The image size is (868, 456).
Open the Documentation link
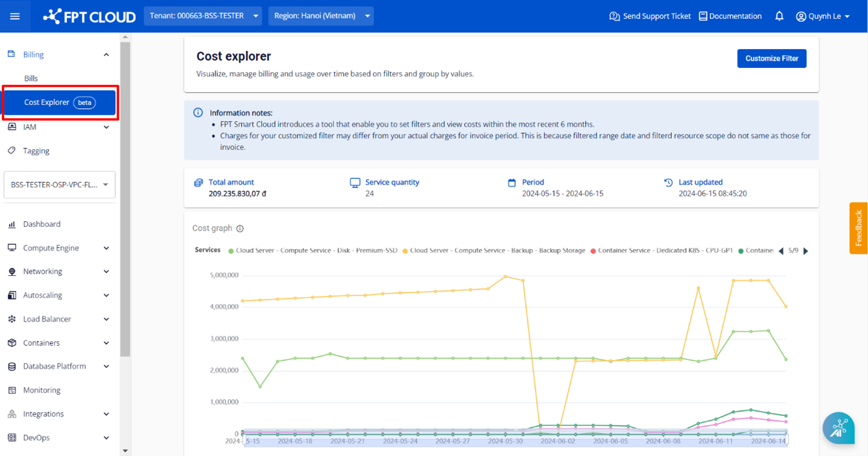735,16
